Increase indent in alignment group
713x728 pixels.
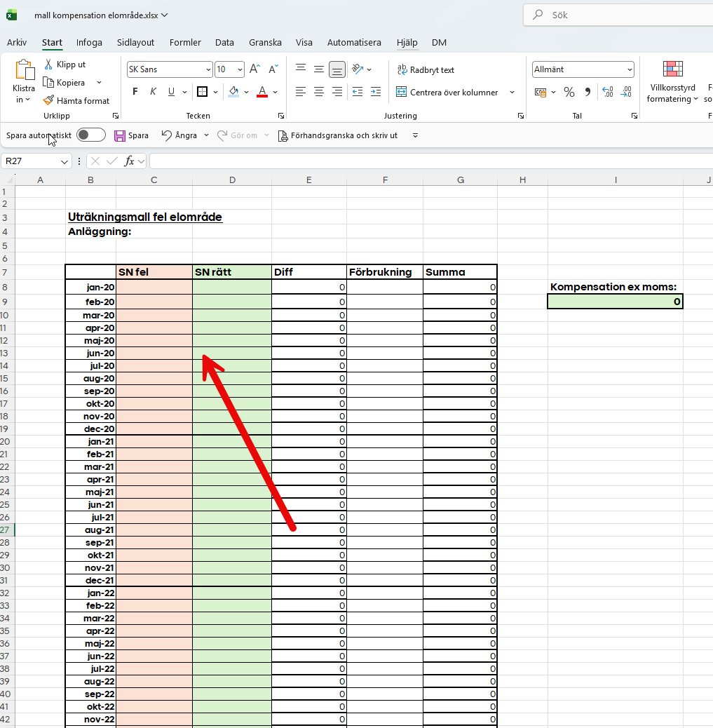(375, 92)
